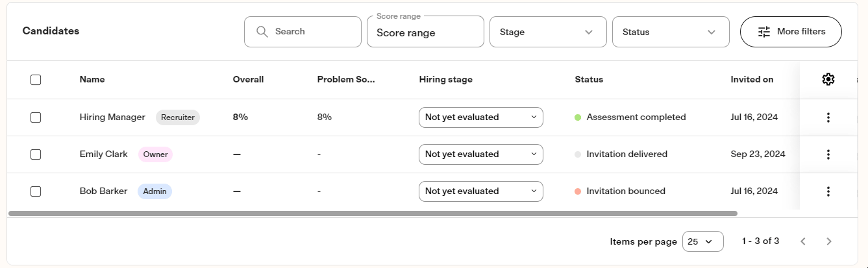Tick the Bob Barker row checkbox

point(36,191)
